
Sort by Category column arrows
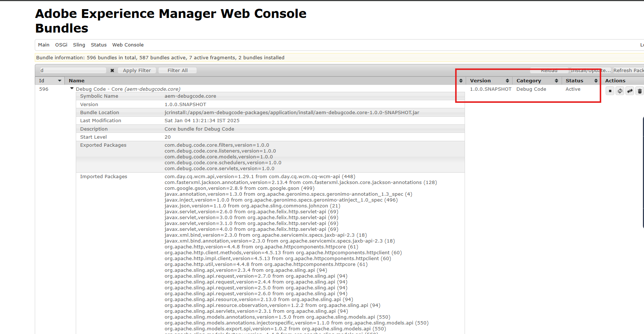556,81
